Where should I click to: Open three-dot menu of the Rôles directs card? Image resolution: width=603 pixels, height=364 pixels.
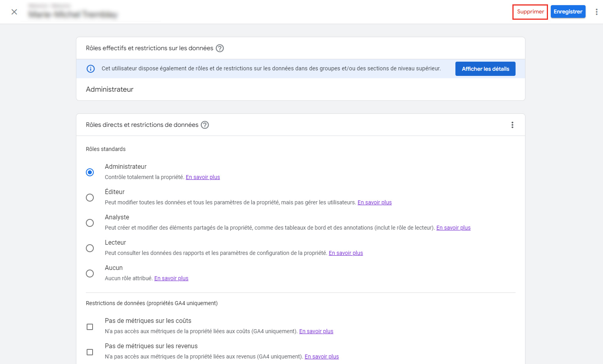pos(512,125)
